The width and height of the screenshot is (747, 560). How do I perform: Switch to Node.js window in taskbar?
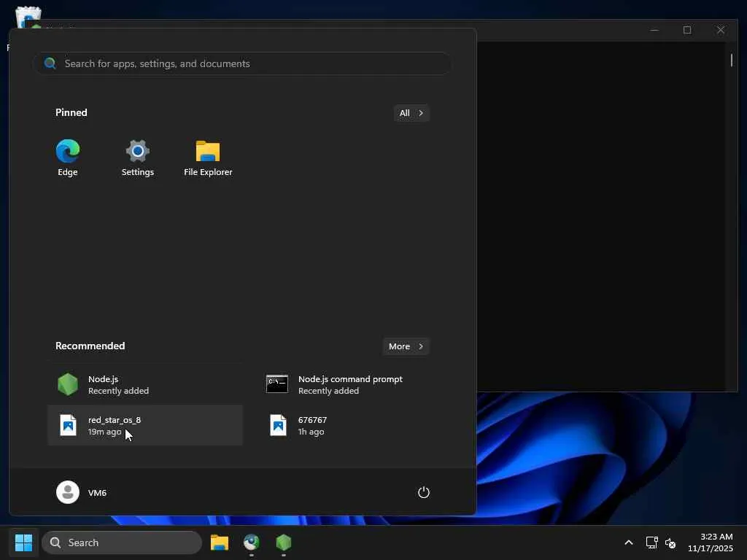pyautogui.click(x=284, y=542)
